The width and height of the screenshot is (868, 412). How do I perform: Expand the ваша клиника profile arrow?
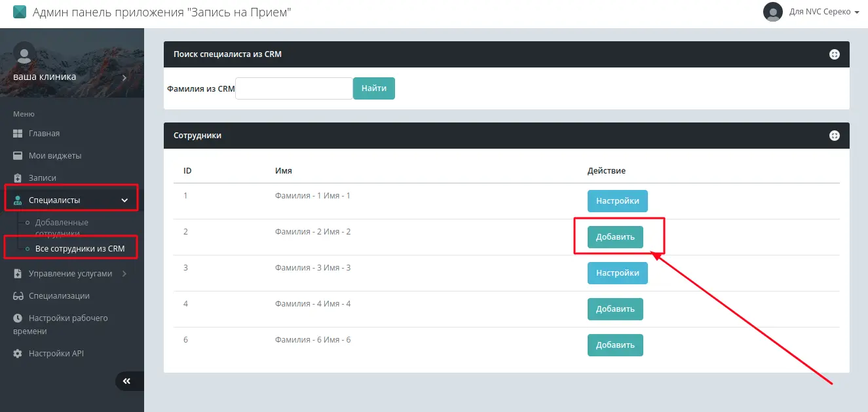tap(124, 77)
